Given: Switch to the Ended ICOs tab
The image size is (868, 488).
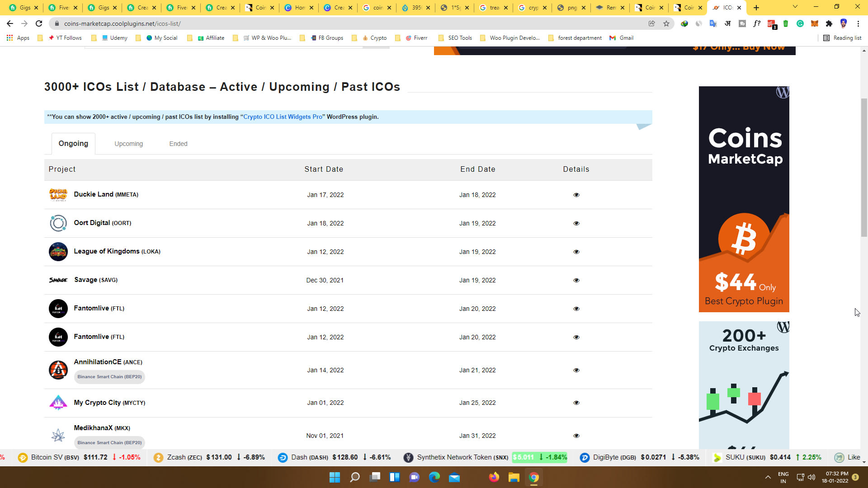Looking at the screenshot, I should pos(178,144).
